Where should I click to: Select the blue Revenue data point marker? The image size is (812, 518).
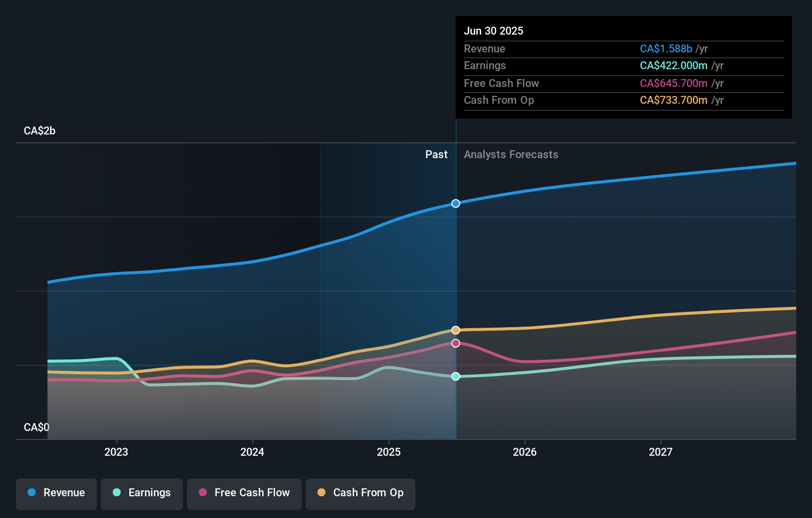[455, 203]
